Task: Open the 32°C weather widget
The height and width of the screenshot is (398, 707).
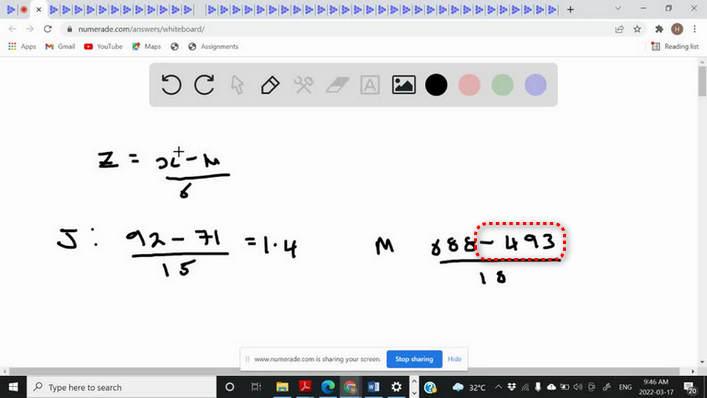Action: point(469,387)
